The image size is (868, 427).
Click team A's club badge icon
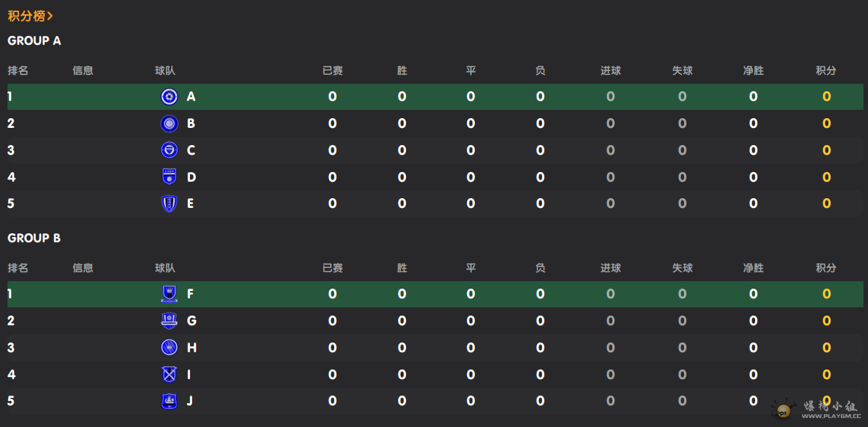[x=170, y=96]
